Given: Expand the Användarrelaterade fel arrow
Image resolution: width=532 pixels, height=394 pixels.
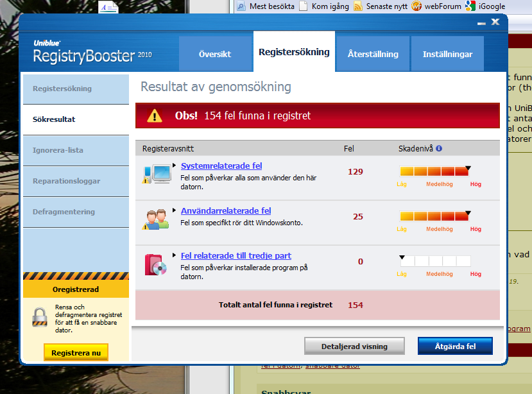Looking at the screenshot, I should (x=174, y=210).
